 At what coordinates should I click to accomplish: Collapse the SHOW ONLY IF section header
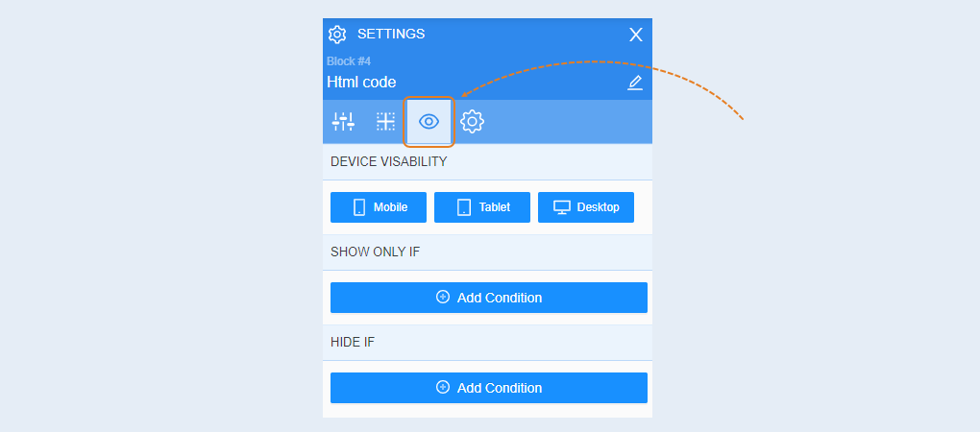tap(487, 252)
